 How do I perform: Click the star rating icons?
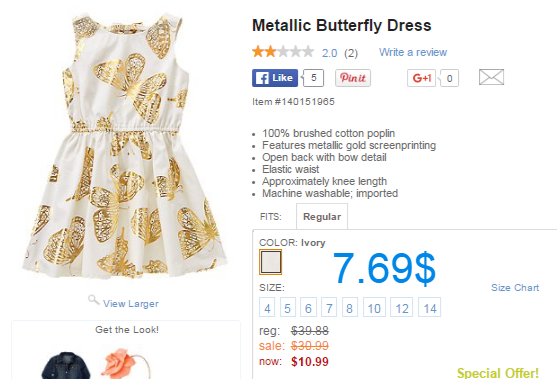pyautogui.click(x=283, y=52)
